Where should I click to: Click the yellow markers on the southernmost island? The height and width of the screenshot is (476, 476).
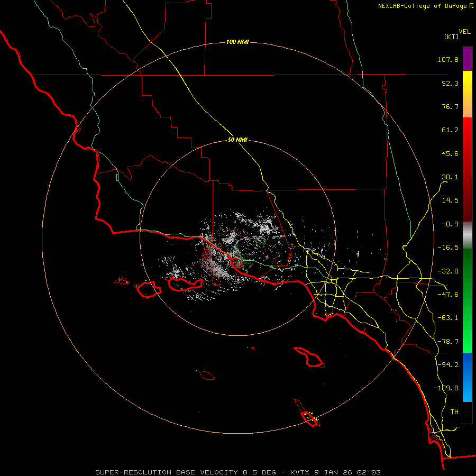[311, 416]
